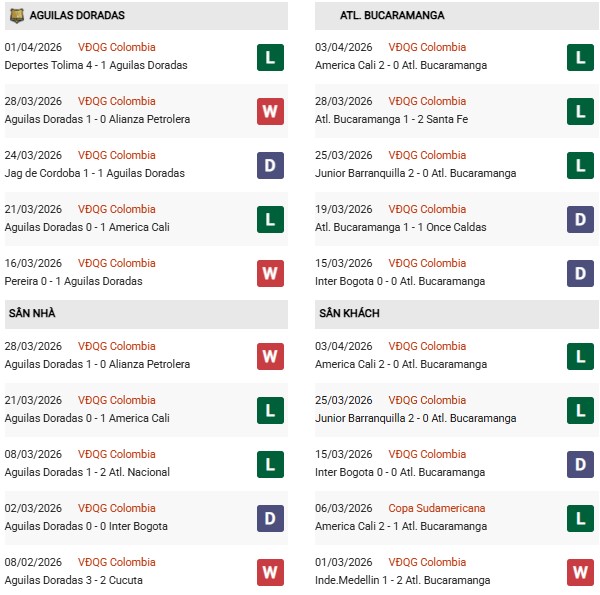Click the D badge for Inter Bogota match on 15/03 under Sân Khách
This screenshot has height=595, width=600.
580,464
